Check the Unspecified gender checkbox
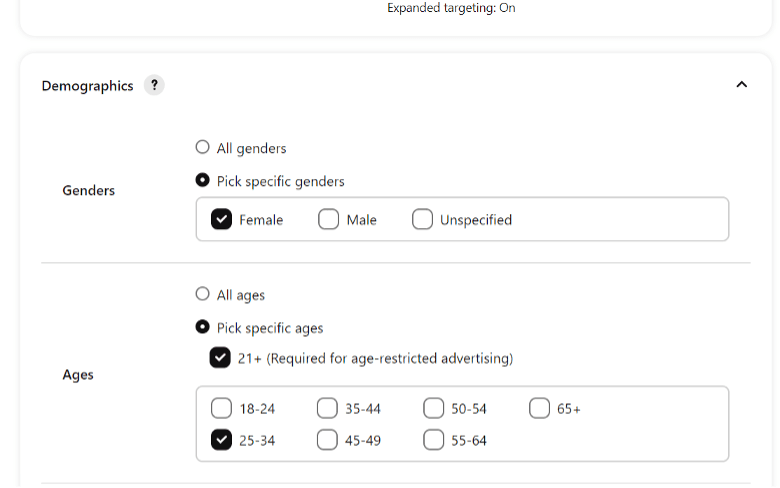780x488 pixels. click(422, 219)
